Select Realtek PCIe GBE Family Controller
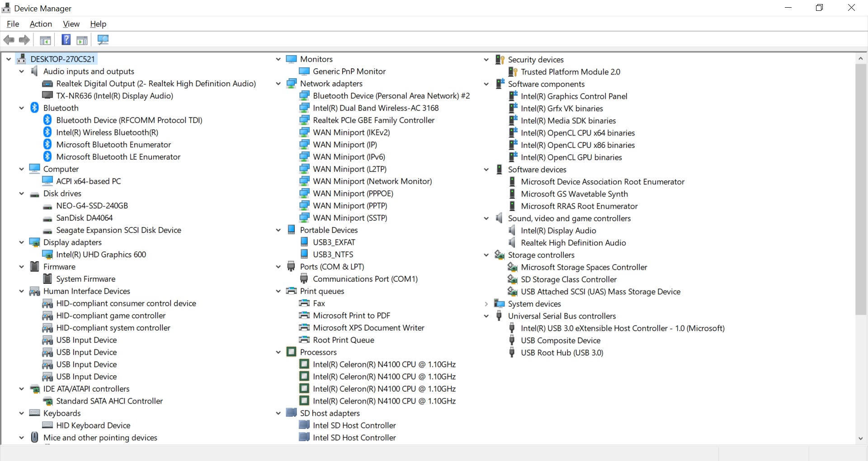Screen dimensions: 868x461 pos(373,120)
